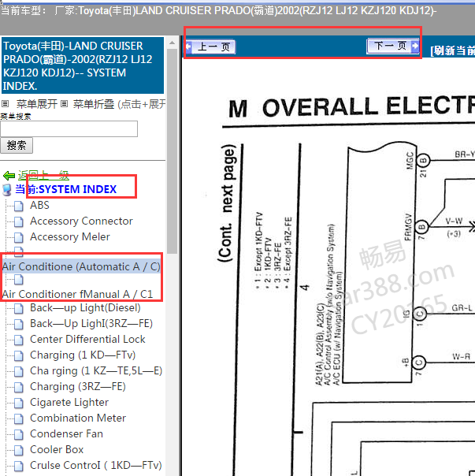
Task: Click sidebar scrollbar up arrow
Action: tap(172, 43)
